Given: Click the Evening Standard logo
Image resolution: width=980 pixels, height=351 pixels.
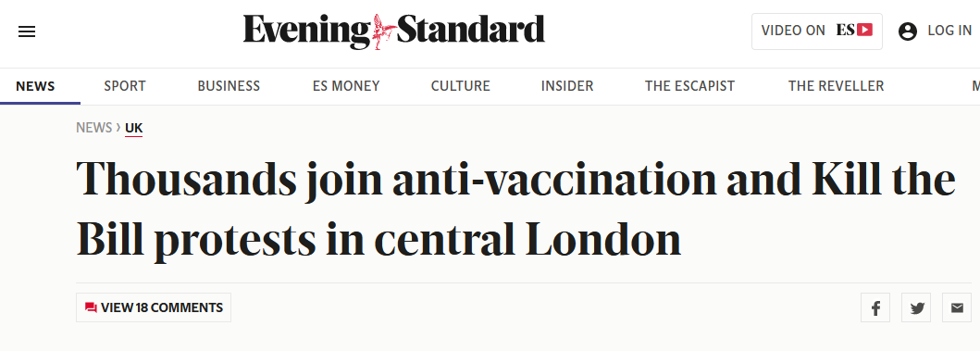Looking at the screenshot, I should (393, 31).
